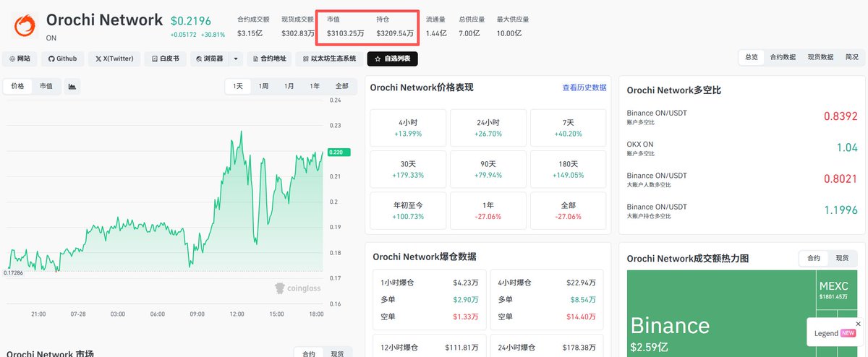This screenshot has height=357, width=868.
Task: Click the 0.8392 long/short ratio value
Action: tap(840, 116)
